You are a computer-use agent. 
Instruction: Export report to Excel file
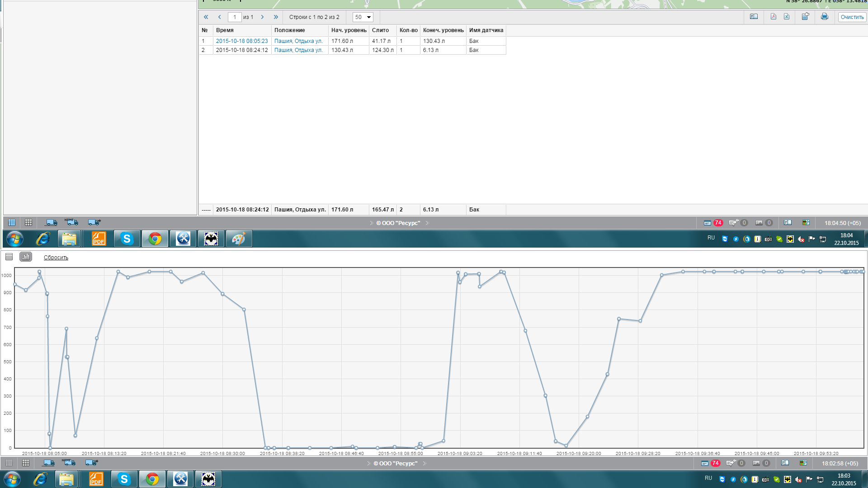pos(787,17)
